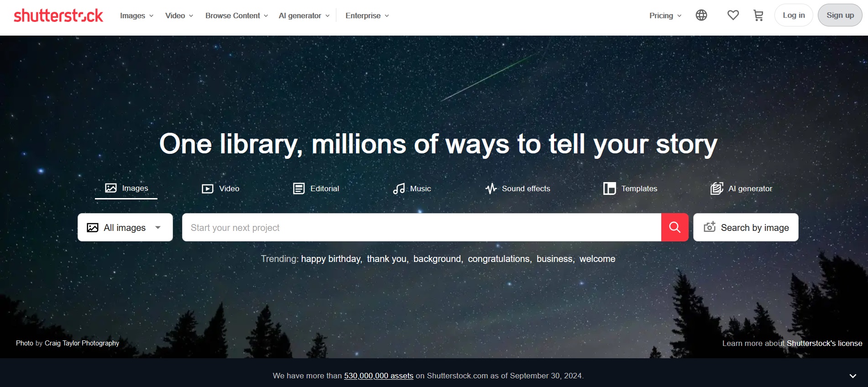Open the AI generator search tab
868x387 pixels.
[741, 188]
